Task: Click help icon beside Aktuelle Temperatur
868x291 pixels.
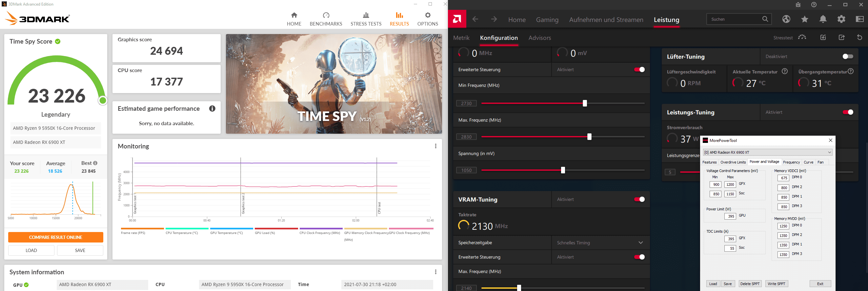Action: coord(785,71)
